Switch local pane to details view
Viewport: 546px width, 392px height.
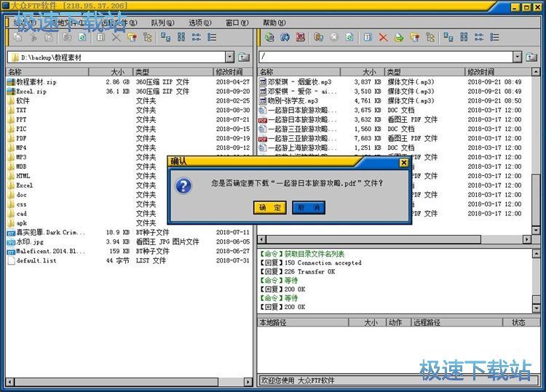coord(212,37)
